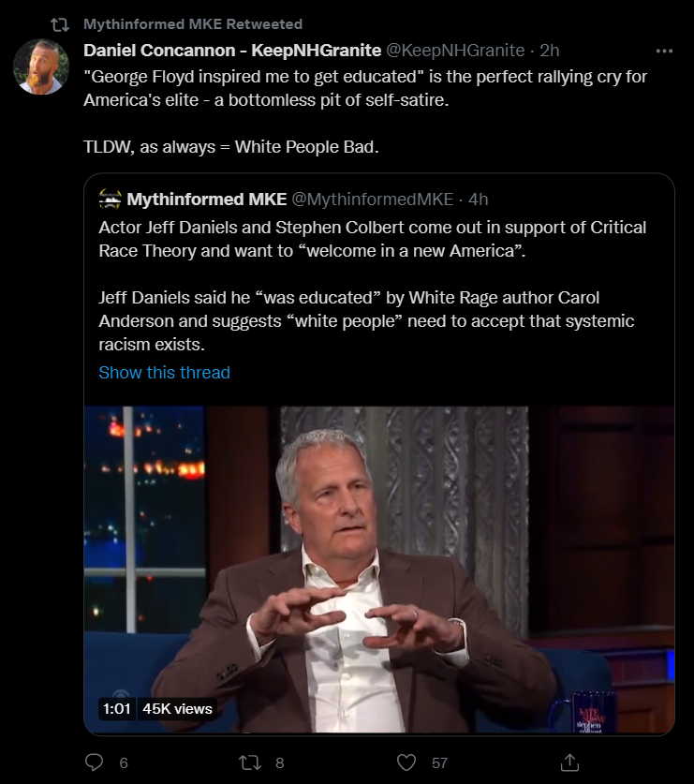Open Daniel Concannon's profile avatar
This screenshot has height=784, width=694.
click(x=41, y=67)
